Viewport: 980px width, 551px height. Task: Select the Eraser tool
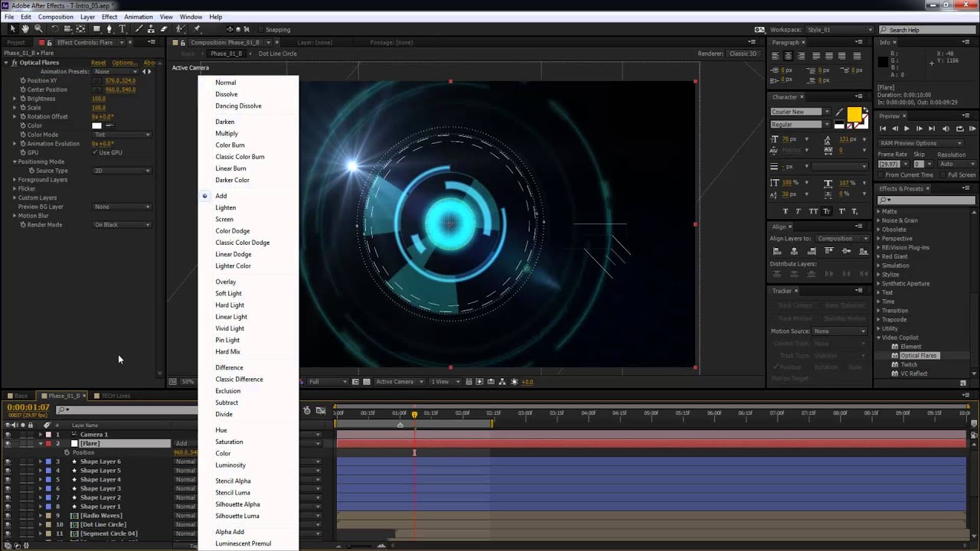tap(163, 29)
